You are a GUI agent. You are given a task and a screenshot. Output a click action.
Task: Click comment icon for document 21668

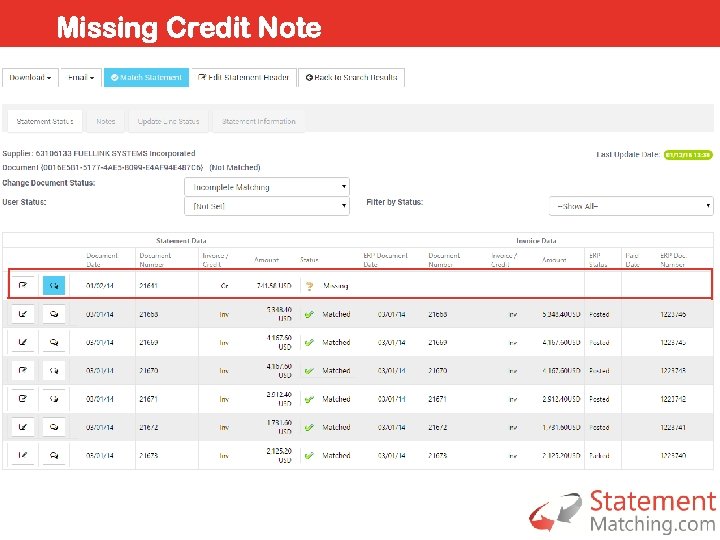coord(54,314)
